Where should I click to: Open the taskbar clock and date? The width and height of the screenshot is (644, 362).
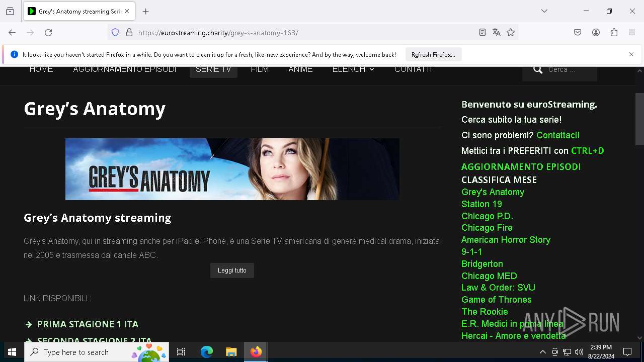click(601, 352)
